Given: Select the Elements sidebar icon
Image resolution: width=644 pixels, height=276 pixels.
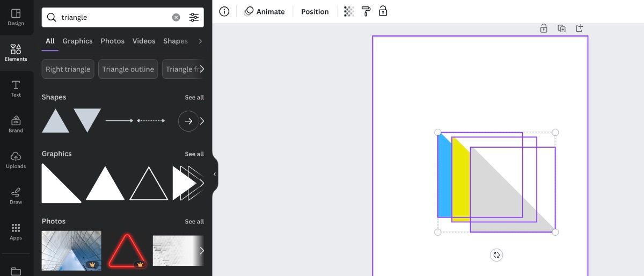Looking at the screenshot, I should click(16, 53).
